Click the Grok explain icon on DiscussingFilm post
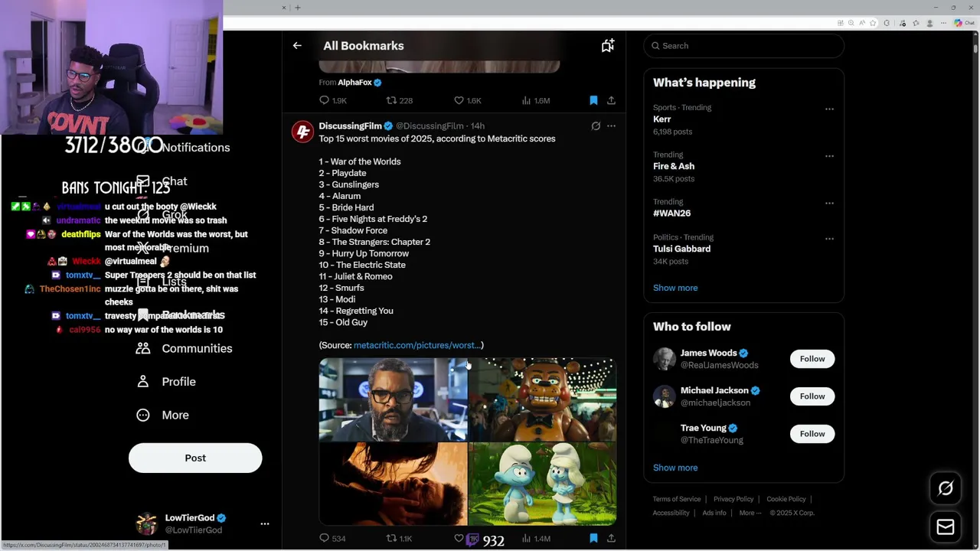Viewport: 980px width, 551px height. pyautogui.click(x=596, y=126)
